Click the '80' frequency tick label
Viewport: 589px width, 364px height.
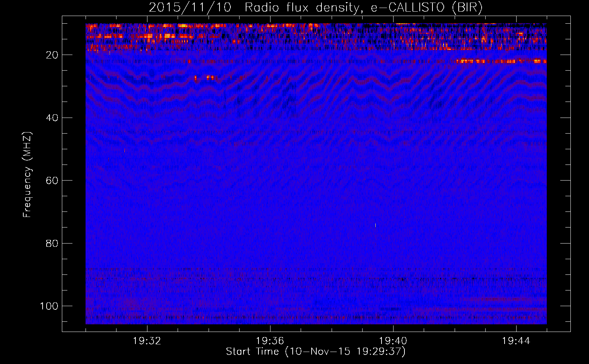pos(52,244)
